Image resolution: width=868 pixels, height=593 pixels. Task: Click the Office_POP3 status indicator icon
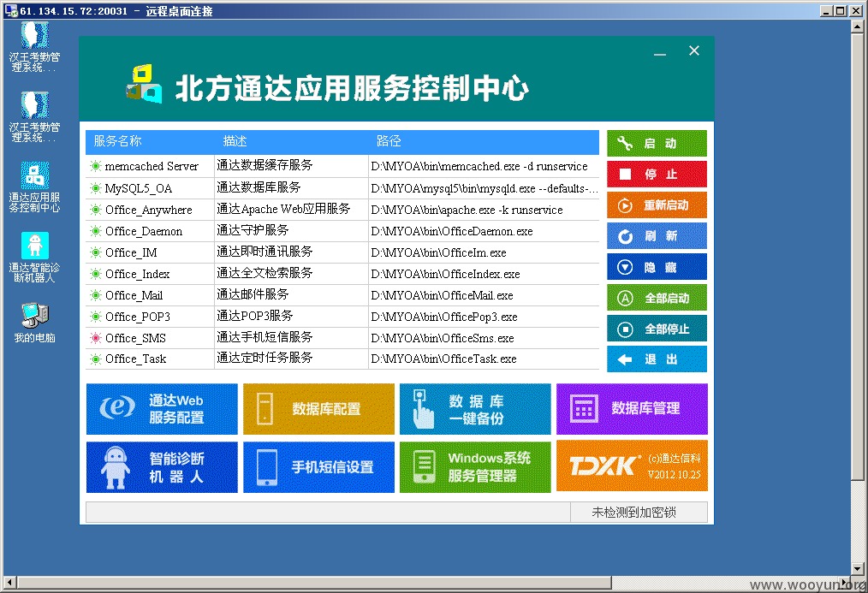pyautogui.click(x=96, y=317)
